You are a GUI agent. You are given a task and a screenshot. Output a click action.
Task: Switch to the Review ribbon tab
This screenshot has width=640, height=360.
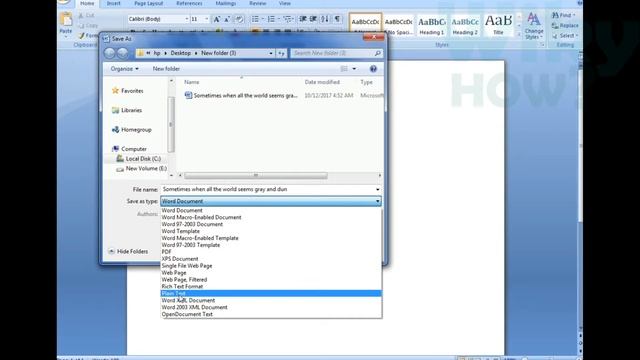258,3
